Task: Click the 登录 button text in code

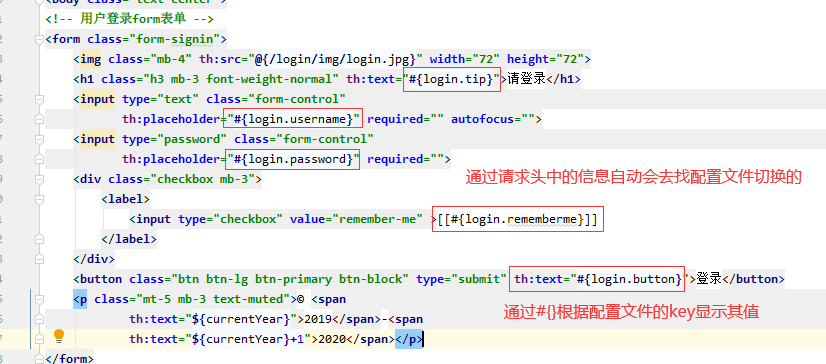Action: click(709, 279)
